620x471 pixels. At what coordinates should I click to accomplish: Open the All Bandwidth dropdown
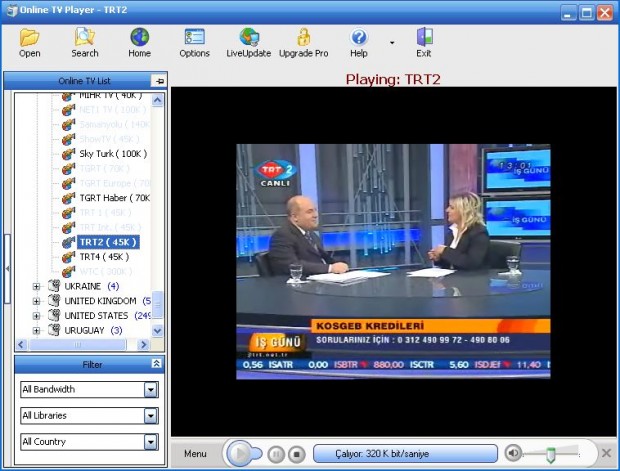coord(151,390)
